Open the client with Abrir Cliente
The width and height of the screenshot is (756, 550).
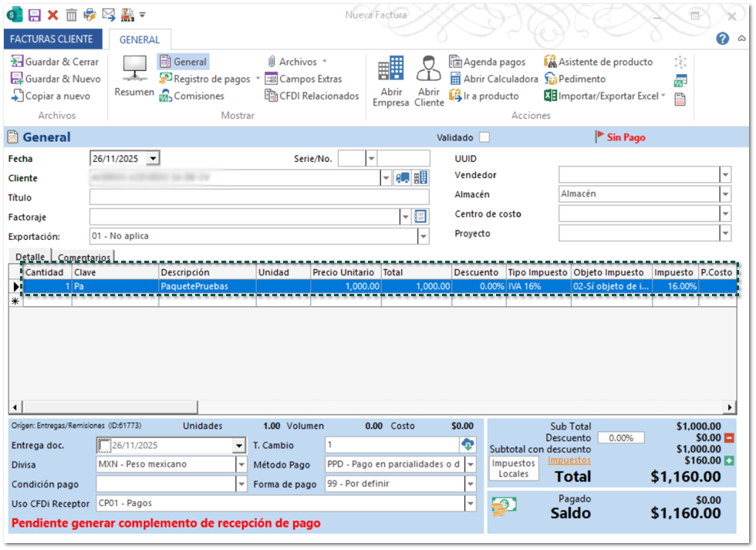(429, 79)
